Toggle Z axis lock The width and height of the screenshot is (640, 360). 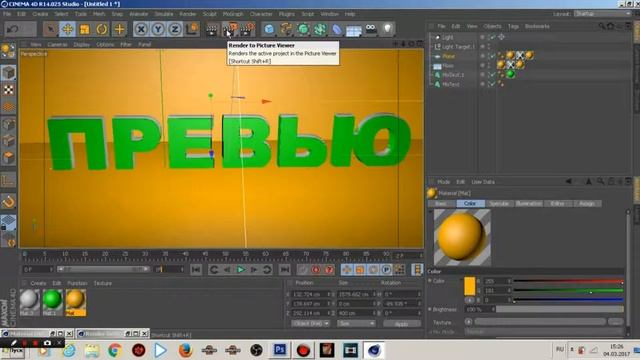click(175, 29)
